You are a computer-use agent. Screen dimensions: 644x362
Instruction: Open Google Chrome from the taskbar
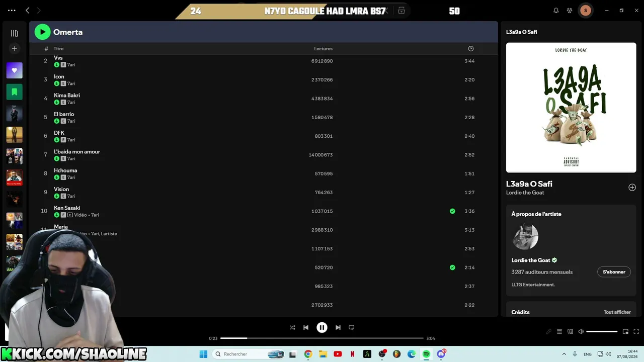pyautogui.click(x=308, y=354)
